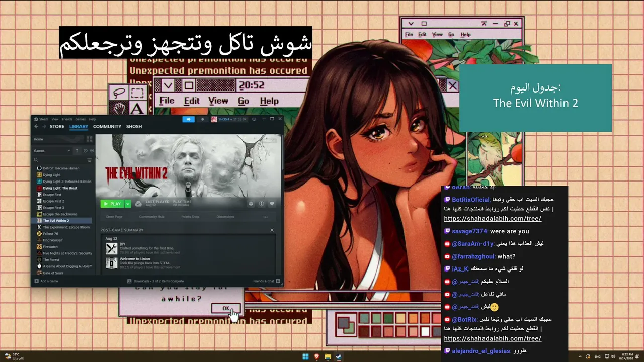This screenshot has height=362, width=644.
Task: Click the Steam taskbar icon
Action: 339,357
